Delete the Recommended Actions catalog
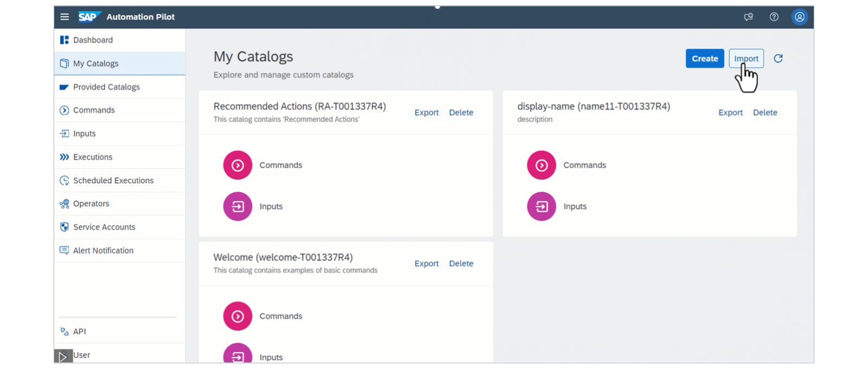This screenshot has height=369, width=868. (x=461, y=112)
